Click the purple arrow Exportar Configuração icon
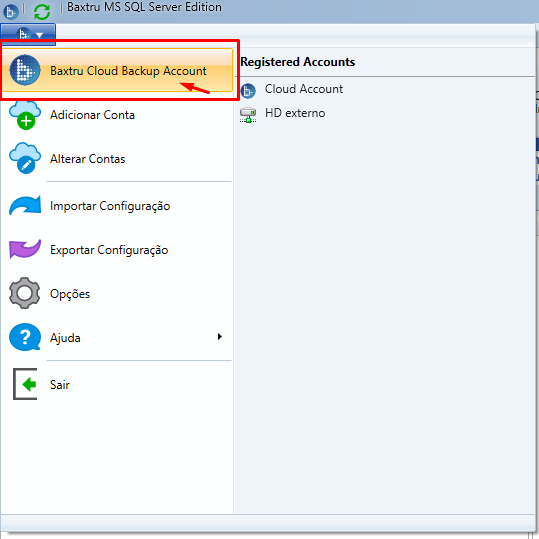This screenshot has width=539, height=539. (25, 249)
